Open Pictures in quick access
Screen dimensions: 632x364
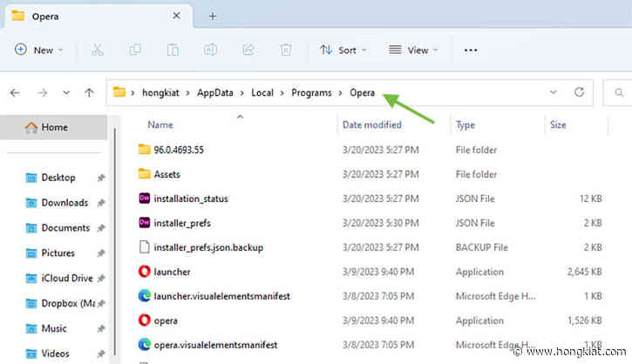point(58,253)
